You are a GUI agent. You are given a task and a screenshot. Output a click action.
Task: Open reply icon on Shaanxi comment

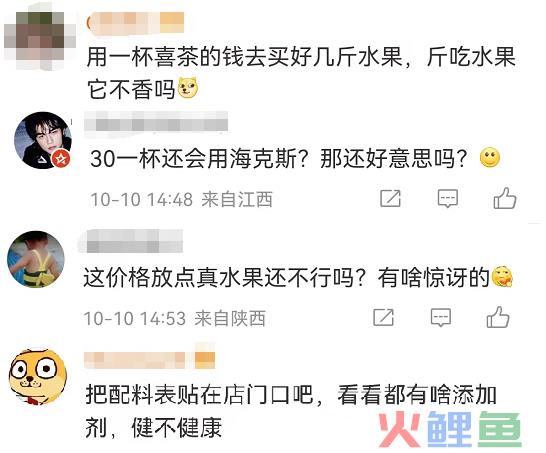[441, 317]
